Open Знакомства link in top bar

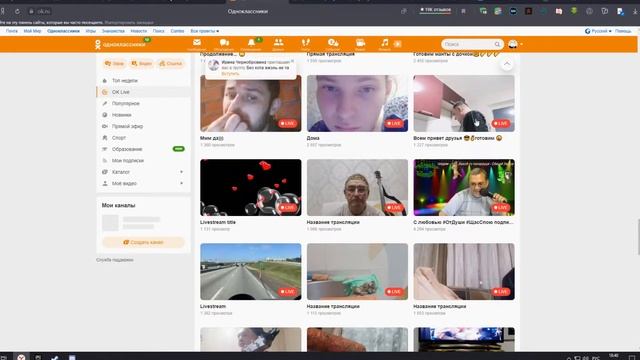pos(113,31)
